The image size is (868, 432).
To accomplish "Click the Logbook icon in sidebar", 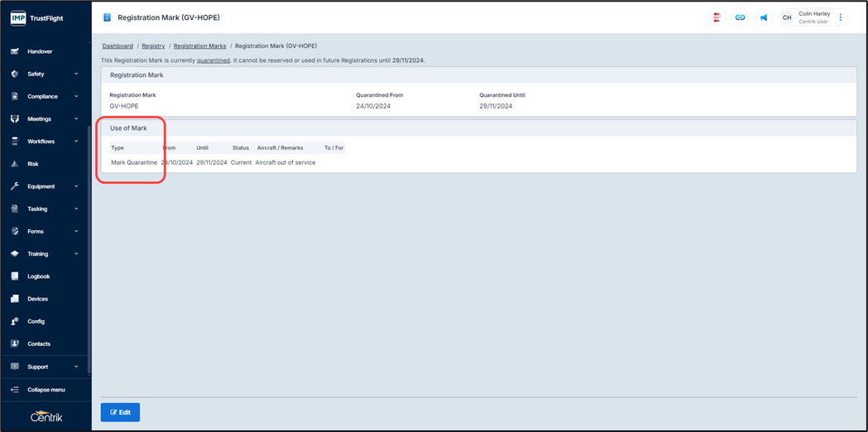I will click(x=15, y=276).
